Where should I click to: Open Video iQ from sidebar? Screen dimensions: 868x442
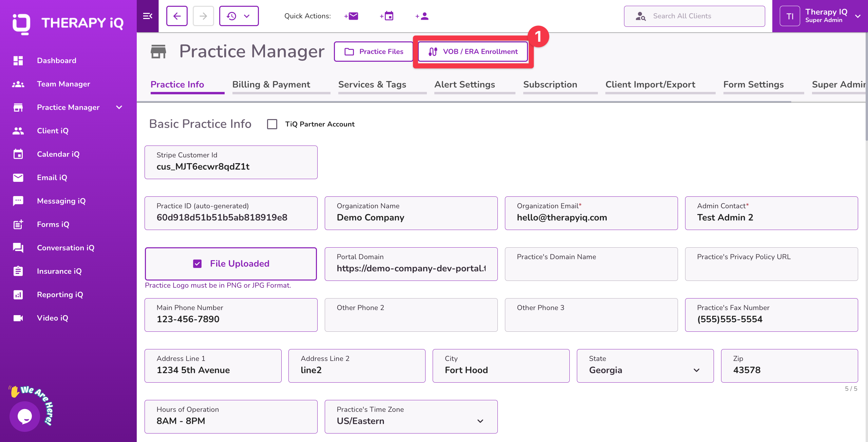click(52, 318)
